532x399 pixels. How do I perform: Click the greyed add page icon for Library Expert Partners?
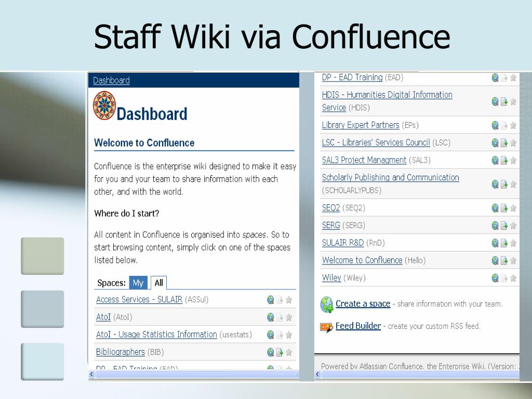pos(504,126)
